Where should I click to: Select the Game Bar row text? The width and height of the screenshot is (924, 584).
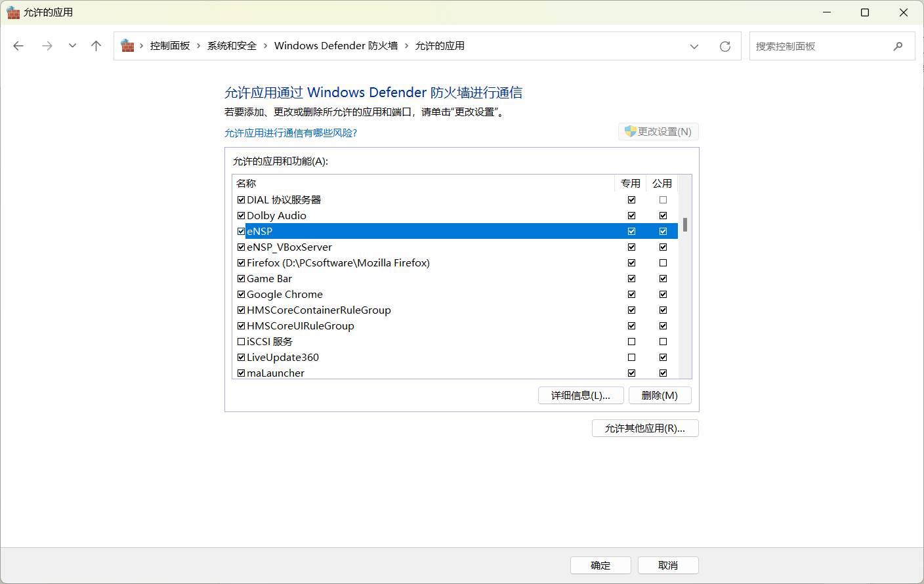(x=270, y=279)
